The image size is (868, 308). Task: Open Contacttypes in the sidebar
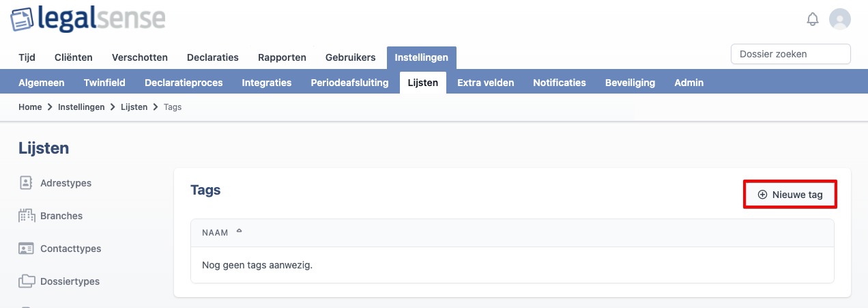coord(71,249)
